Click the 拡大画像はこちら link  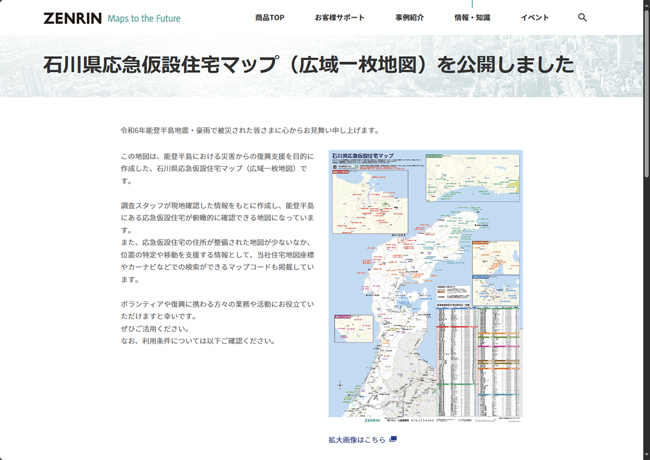357,440
